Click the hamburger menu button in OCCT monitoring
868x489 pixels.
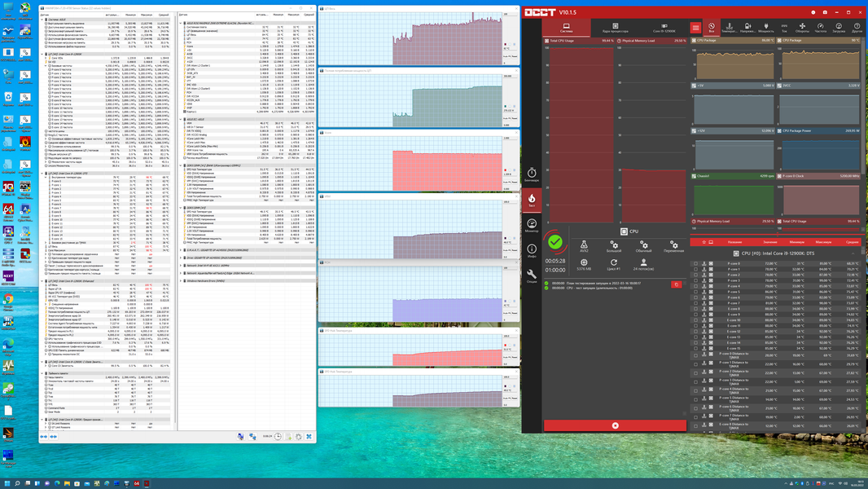click(696, 28)
